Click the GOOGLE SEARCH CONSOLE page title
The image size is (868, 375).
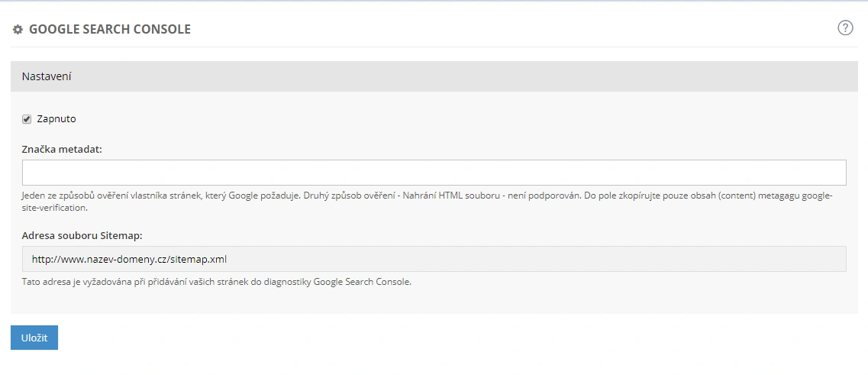(109, 30)
